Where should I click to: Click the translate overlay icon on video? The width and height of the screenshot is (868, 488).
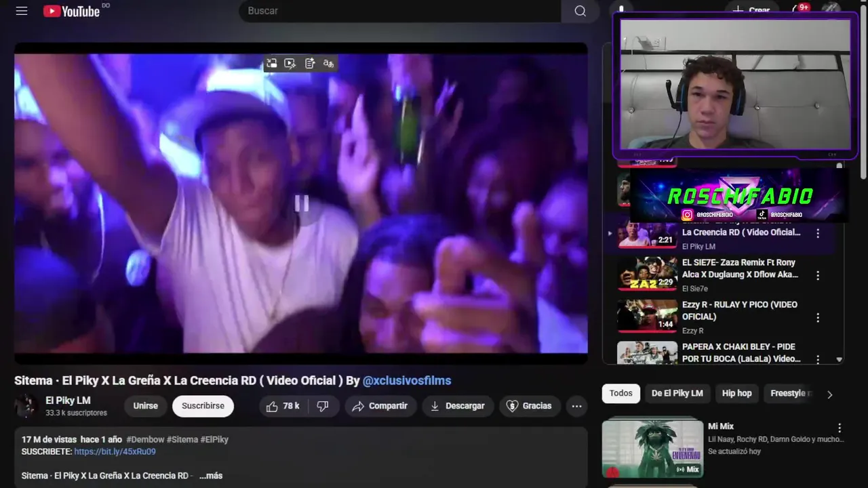(329, 63)
